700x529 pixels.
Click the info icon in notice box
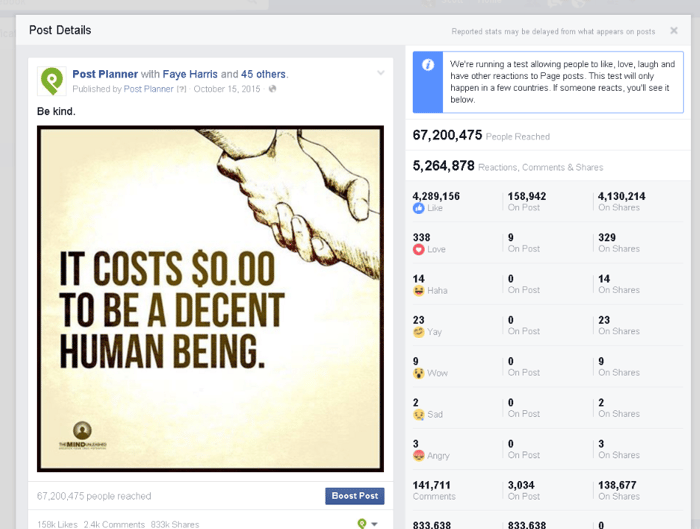427,65
